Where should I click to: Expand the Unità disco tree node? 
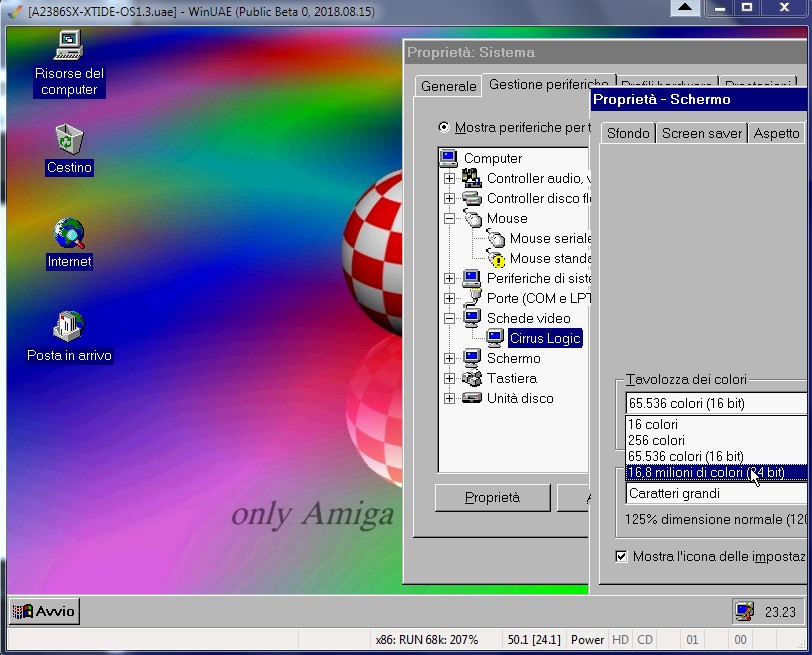[449, 398]
